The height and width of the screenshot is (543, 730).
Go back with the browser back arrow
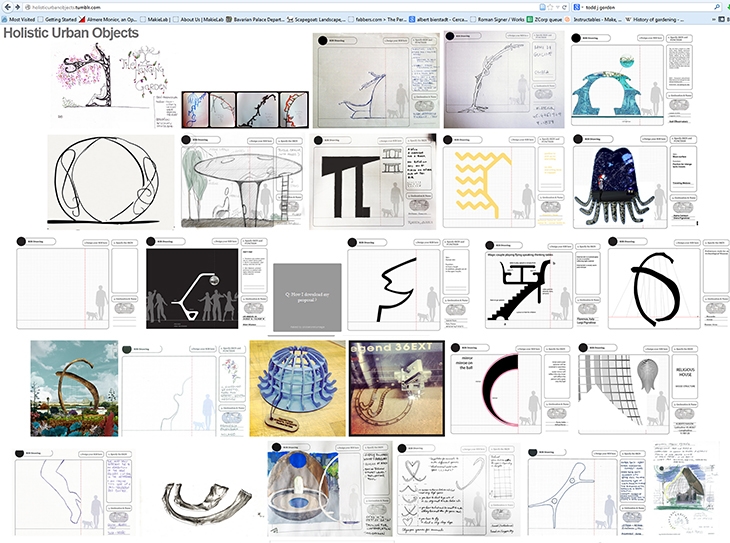coord(7,7)
